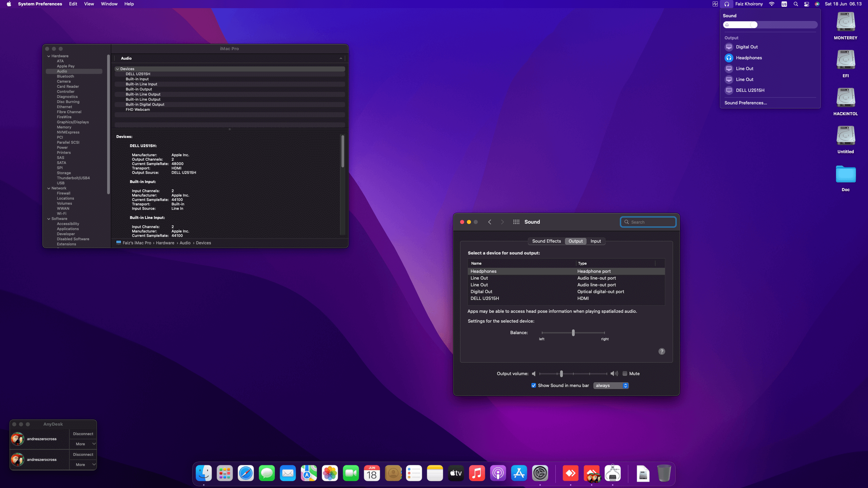The image size is (868, 488).
Task: Open the Activity monitor graph menu bar icon
Action: (x=715, y=4)
